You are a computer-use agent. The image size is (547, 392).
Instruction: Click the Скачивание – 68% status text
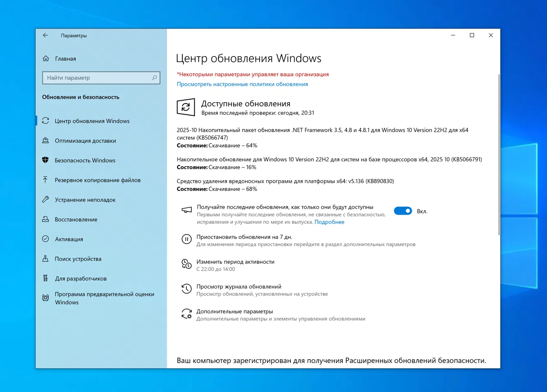(x=233, y=189)
